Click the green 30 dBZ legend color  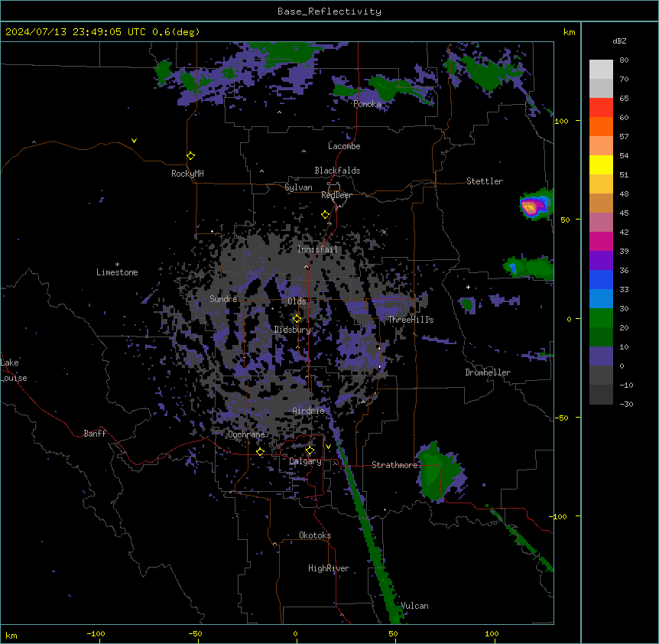[x=601, y=318]
